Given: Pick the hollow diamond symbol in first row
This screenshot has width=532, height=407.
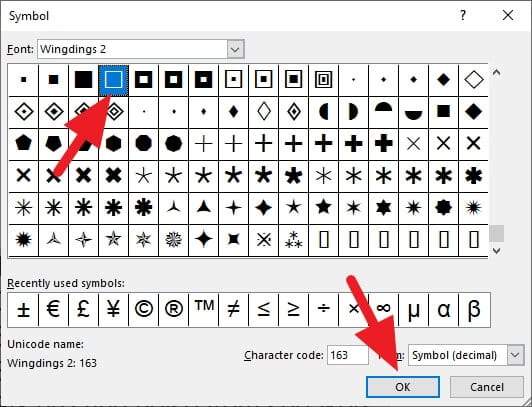Looking at the screenshot, I should pos(474,80).
